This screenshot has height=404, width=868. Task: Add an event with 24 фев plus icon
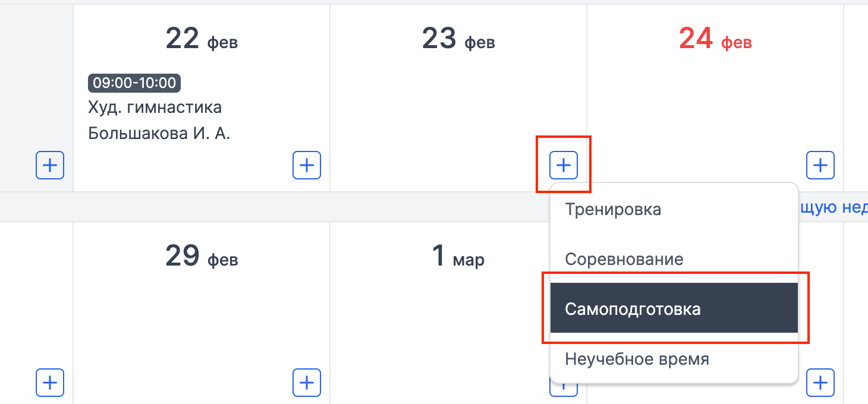coord(820,165)
